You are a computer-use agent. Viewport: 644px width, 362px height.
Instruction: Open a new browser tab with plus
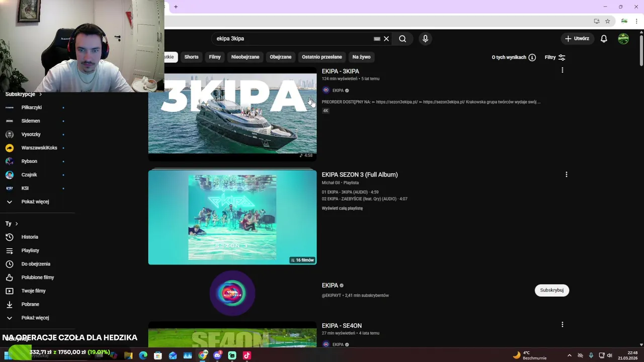coord(176,7)
